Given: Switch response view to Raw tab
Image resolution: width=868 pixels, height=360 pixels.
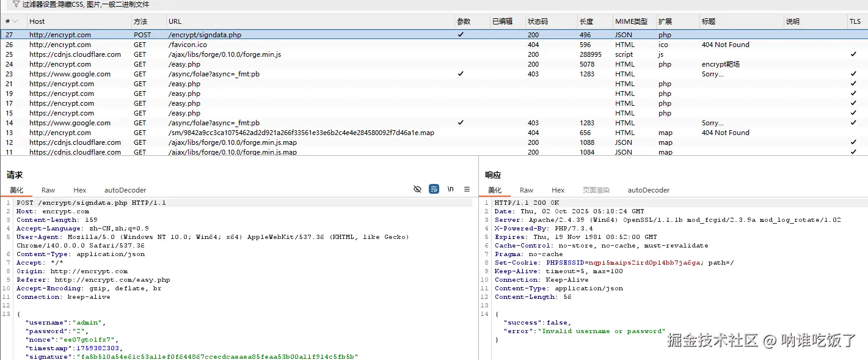Looking at the screenshot, I should (x=527, y=190).
